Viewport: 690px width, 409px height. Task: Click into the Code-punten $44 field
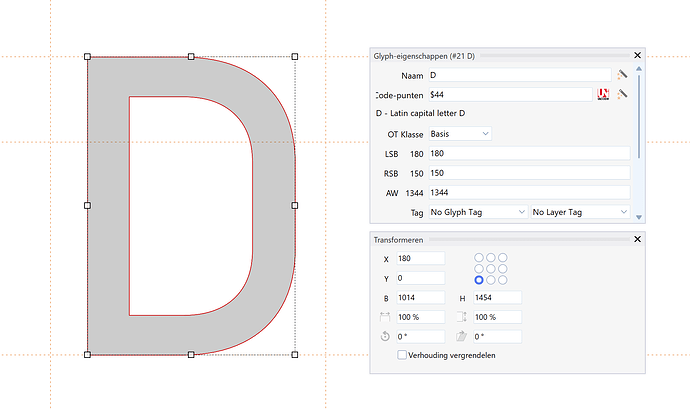click(x=510, y=95)
